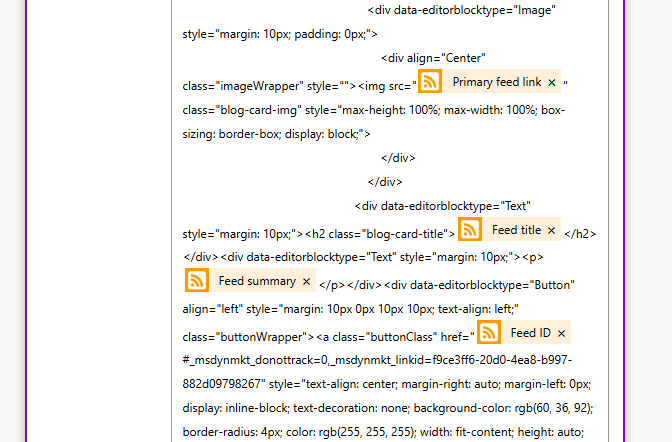Screen dimensions: 672x442
Task: Select the Feed summary label
Action: click(257, 281)
